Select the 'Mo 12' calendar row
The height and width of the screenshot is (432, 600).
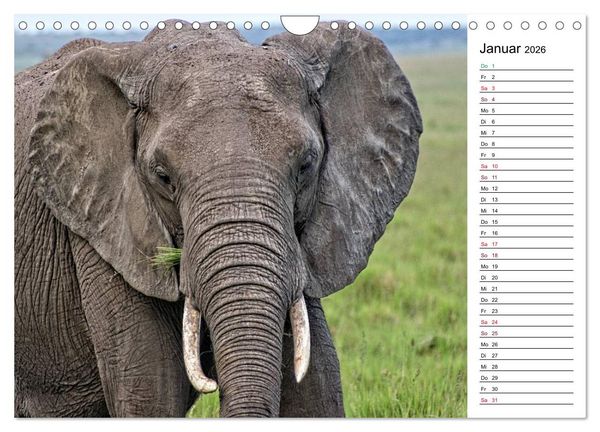click(527, 188)
